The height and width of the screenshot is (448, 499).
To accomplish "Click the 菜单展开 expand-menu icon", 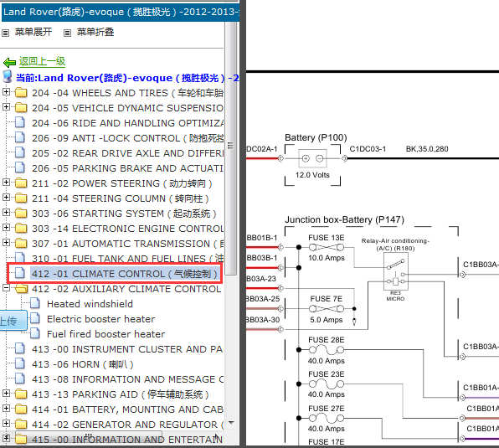I will tap(5, 33).
